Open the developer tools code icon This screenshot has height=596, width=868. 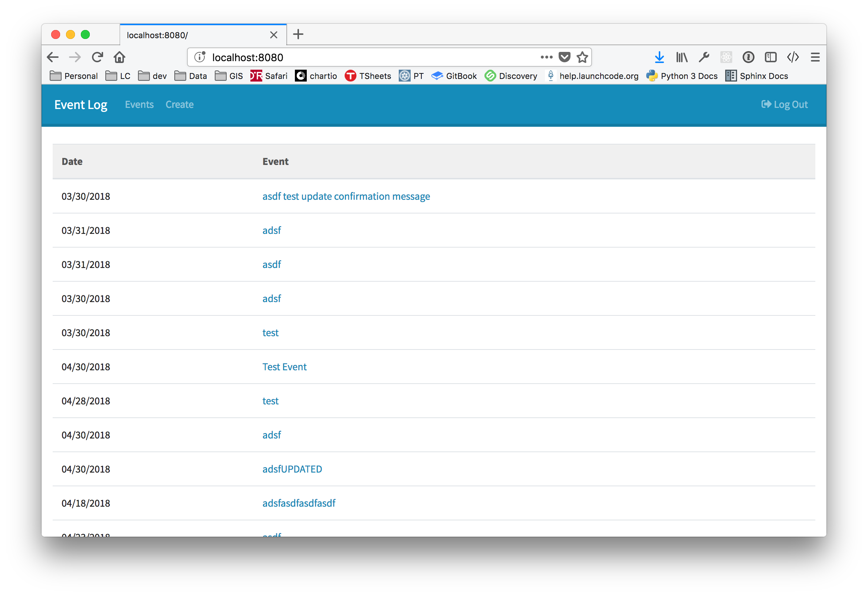pos(793,57)
